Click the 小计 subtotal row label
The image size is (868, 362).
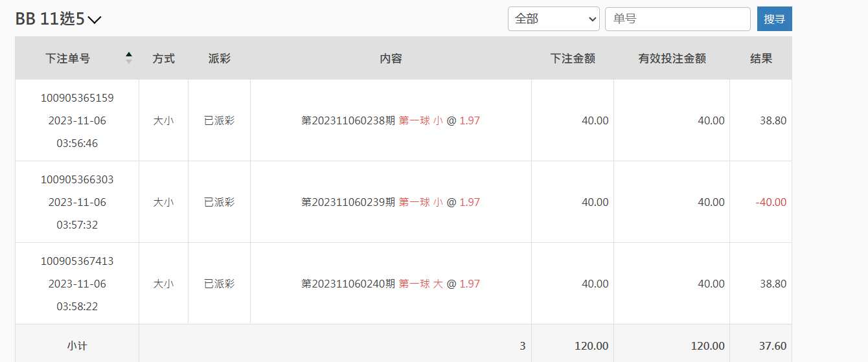(x=77, y=346)
